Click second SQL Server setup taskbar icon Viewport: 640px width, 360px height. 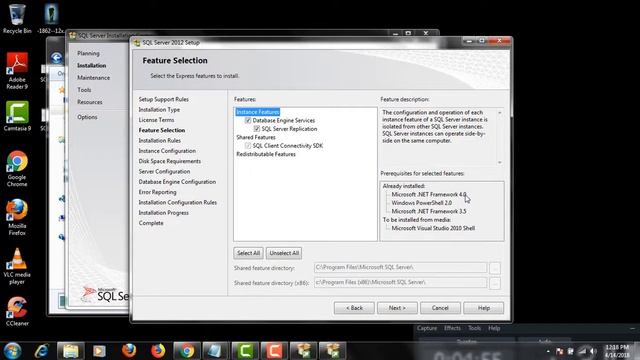pos(332,351)
